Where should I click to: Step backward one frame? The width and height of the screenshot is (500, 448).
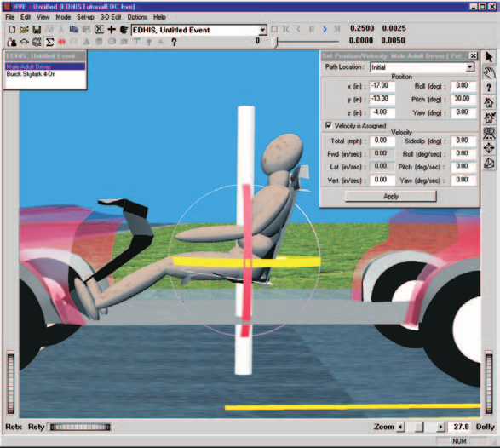[299, 29]
